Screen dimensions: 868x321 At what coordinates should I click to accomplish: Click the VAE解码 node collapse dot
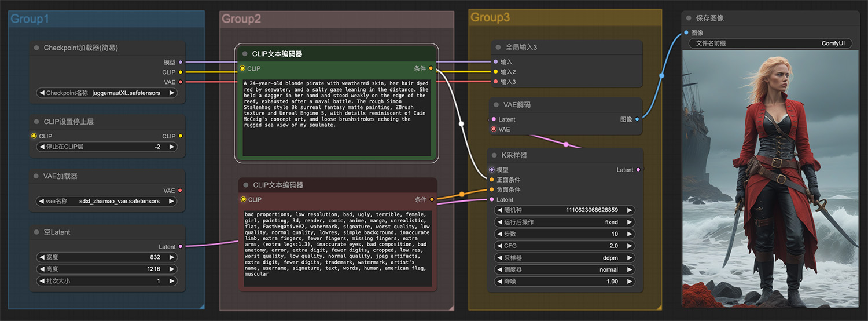[x=496, y=105]
